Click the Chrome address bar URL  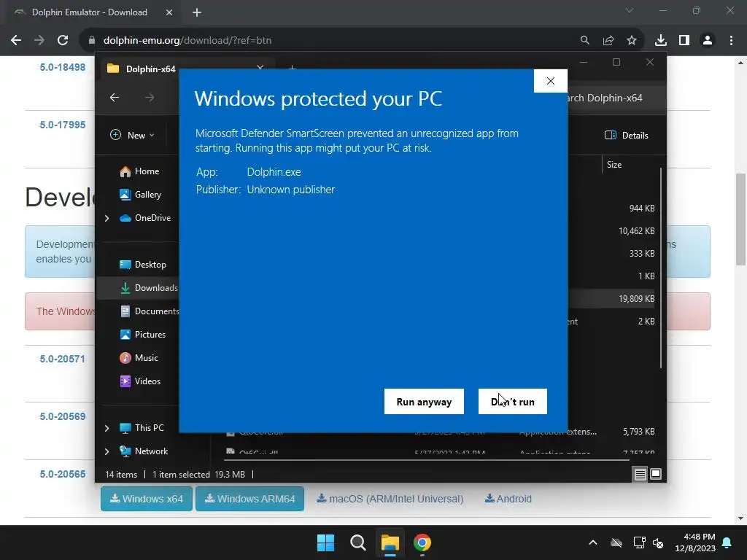[x=187, y=41]
